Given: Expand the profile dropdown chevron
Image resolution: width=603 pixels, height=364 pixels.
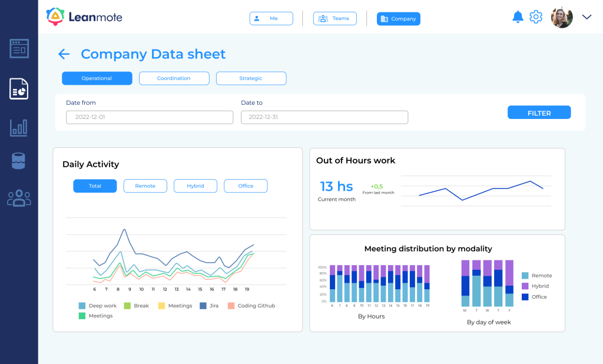Looking at the screenshot, I should [587, 17].
